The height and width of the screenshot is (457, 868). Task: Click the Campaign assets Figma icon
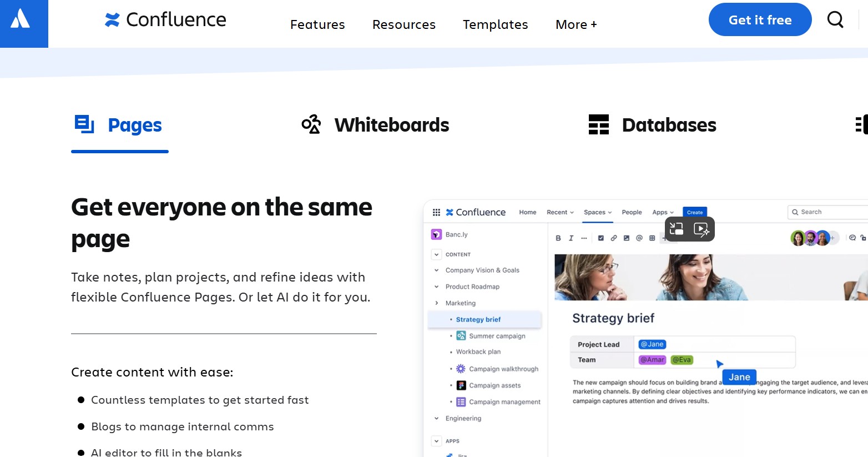[461, 385]
